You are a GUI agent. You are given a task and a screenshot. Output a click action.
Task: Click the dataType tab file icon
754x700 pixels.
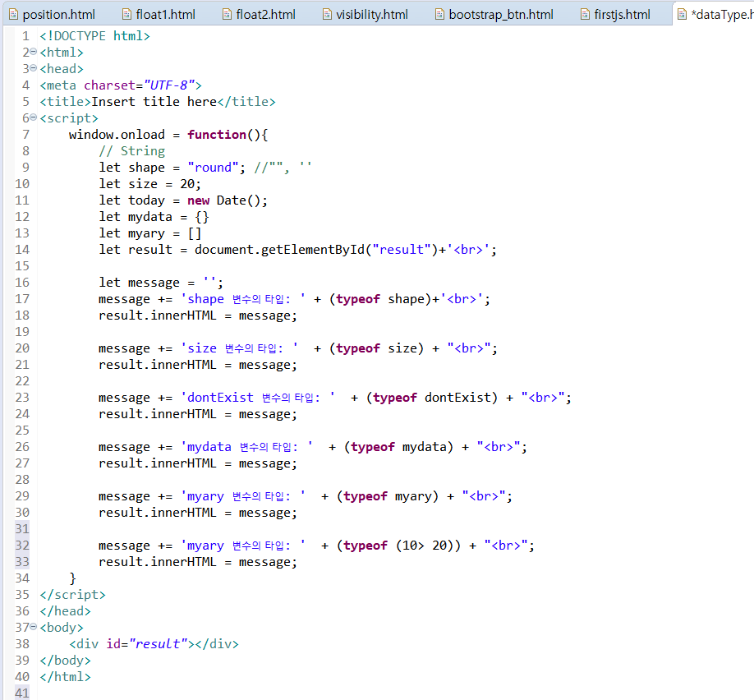[x=682, y=15]
